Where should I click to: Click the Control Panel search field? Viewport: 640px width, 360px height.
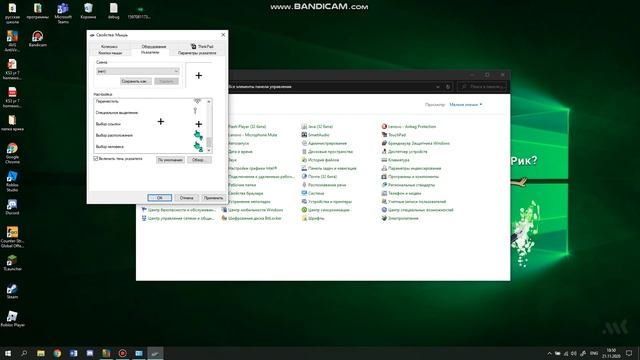click(x=482, y=87)
